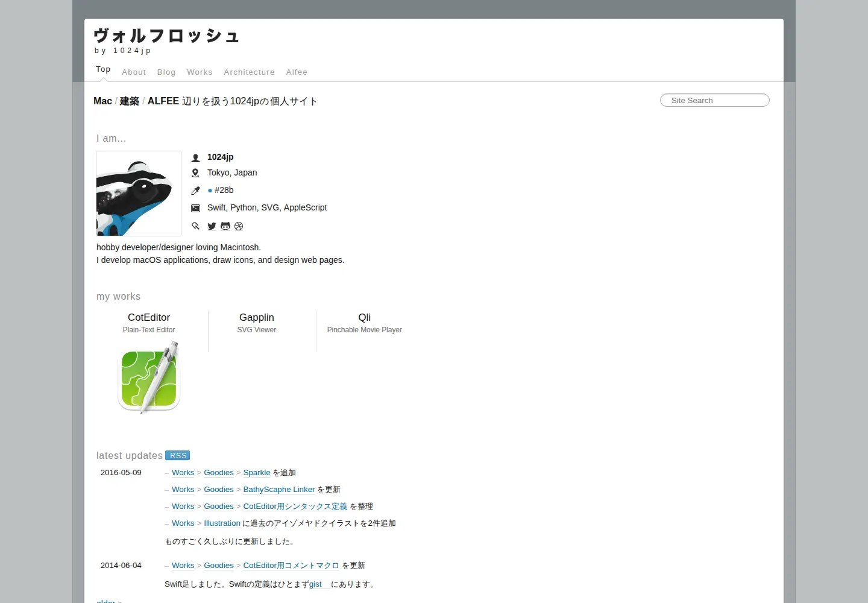Open the Twitter profile icon
This screenshot has height=603, width=868.
[x=212, y=226]
